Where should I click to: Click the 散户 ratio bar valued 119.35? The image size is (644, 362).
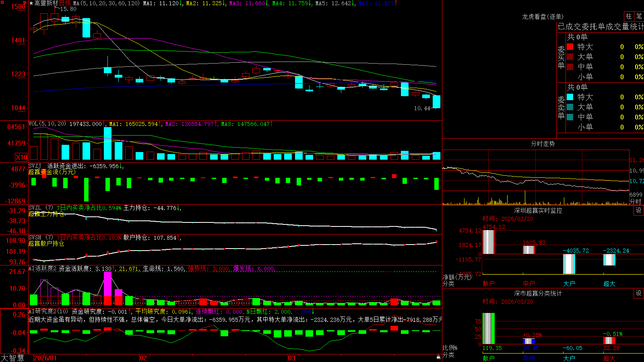[x=489, y=329]
